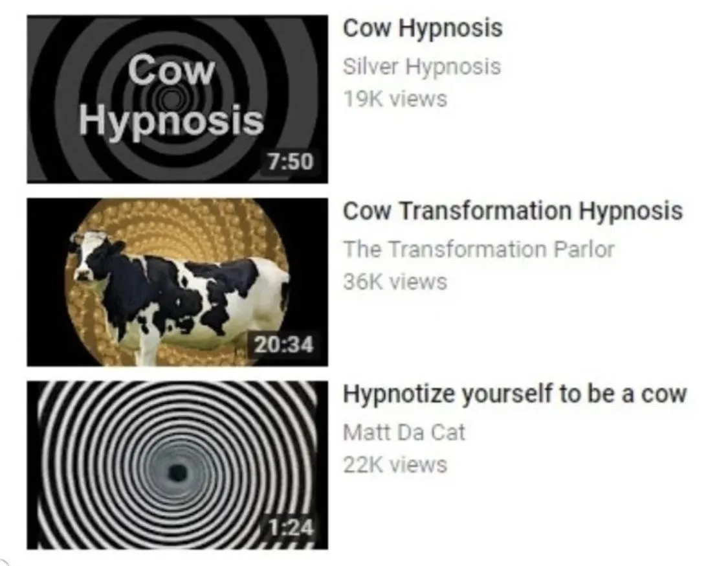Visit The Transformation Parlor channel
Viewport: 728px width, 566px height.
[x=479, y=249]
